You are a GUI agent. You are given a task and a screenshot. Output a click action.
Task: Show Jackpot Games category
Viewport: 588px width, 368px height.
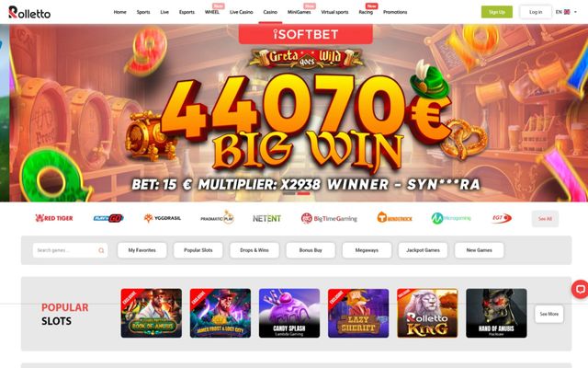(x=423, y=250)
